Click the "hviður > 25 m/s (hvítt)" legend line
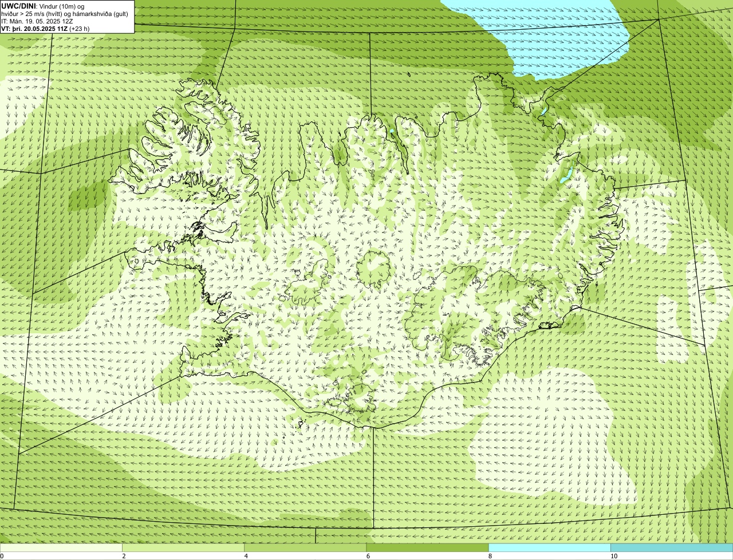 (x=66, y=13)
